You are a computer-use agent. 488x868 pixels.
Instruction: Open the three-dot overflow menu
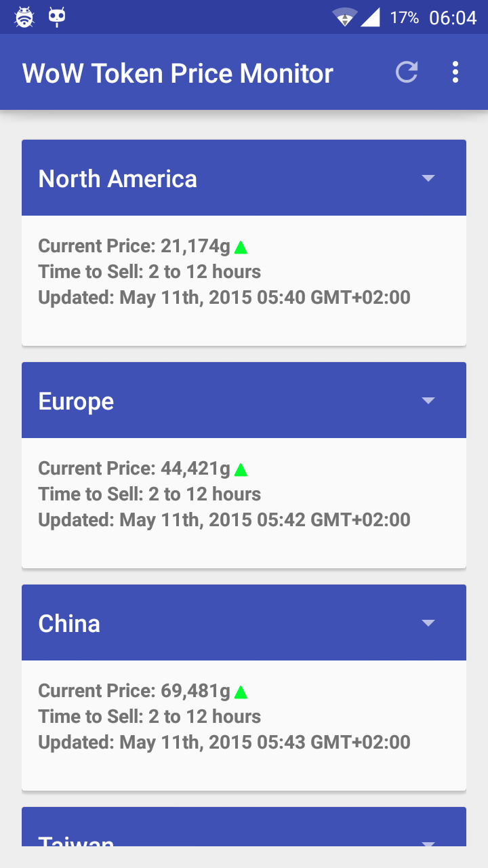click(455, 72)
